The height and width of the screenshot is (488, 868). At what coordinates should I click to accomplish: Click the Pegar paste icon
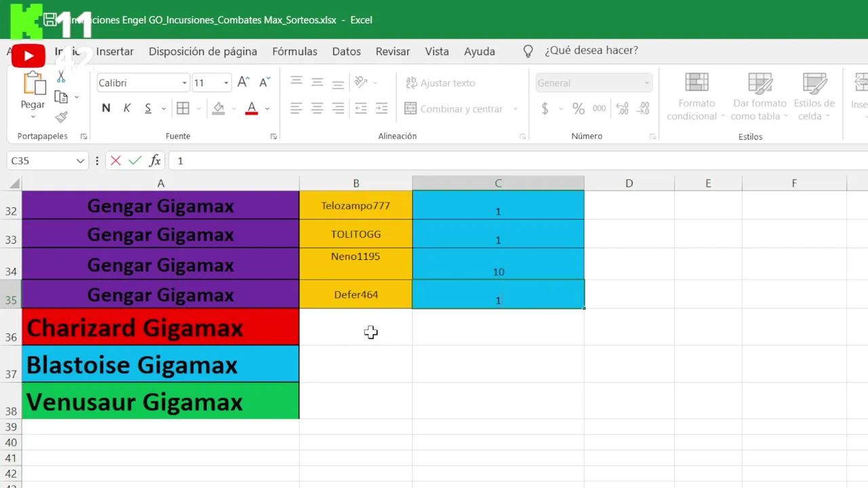point(33,83)
